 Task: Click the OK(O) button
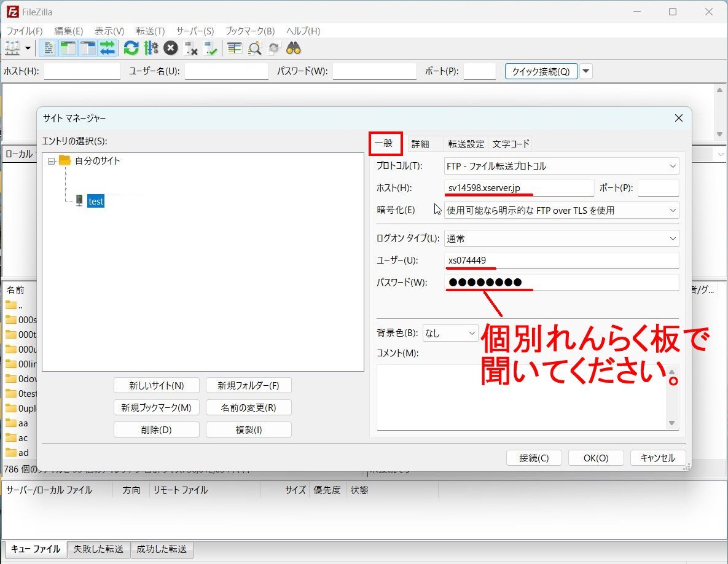[x=596, y=458]
